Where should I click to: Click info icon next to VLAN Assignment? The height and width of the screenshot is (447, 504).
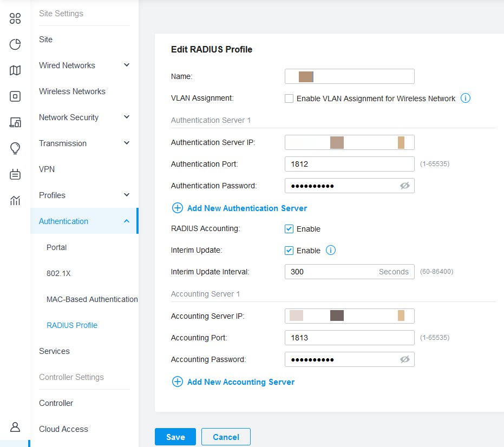pos(465,98)
